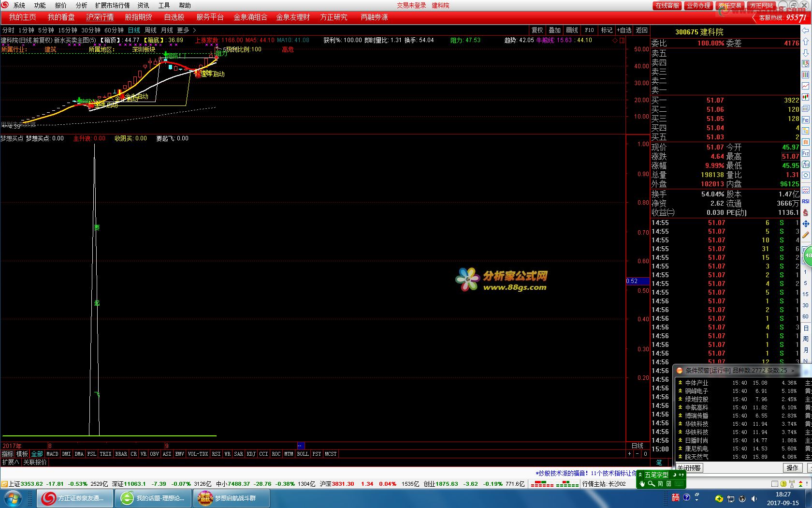Open the 功能 menu
The width and height of the screenshot is (812, 508).
pos(40,5)
